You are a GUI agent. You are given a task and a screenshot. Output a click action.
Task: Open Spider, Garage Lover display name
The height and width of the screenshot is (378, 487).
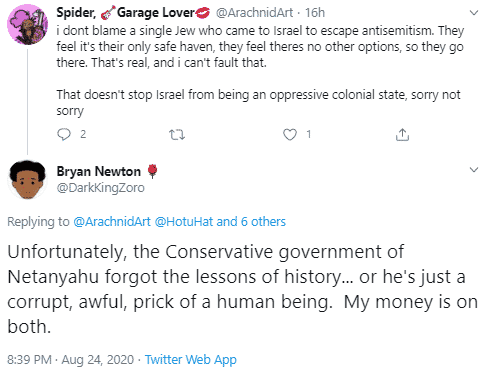point(133,13)
